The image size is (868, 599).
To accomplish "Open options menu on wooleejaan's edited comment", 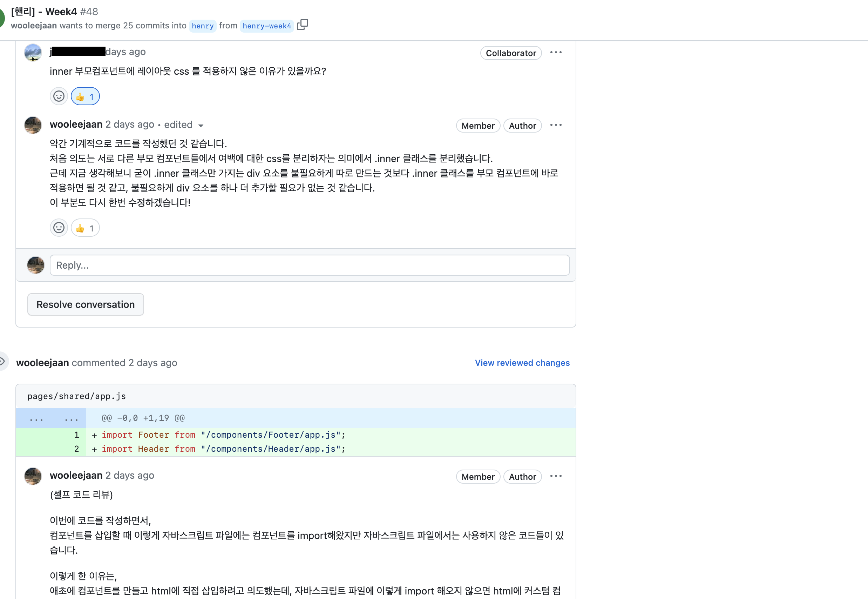I will (x=556, y=125).
